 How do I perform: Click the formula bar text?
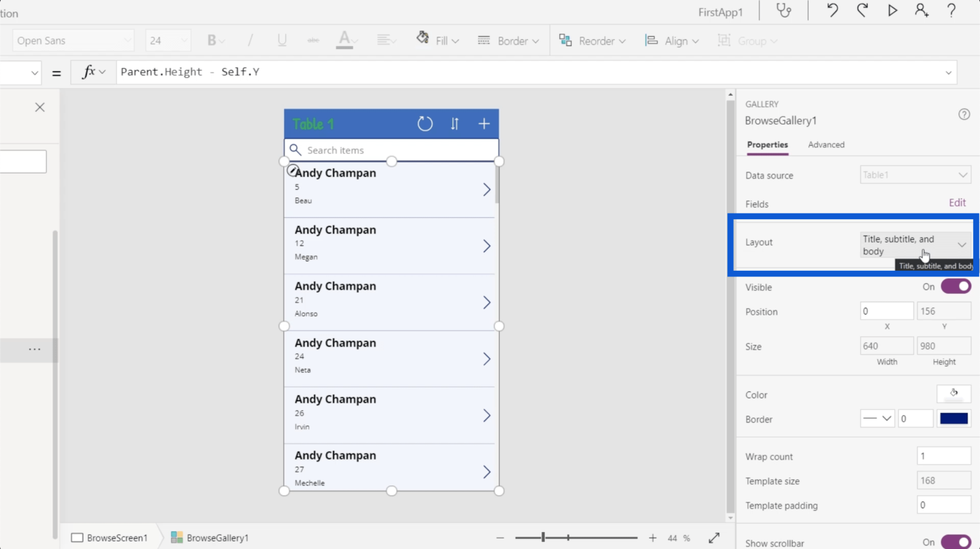point(190,72)
